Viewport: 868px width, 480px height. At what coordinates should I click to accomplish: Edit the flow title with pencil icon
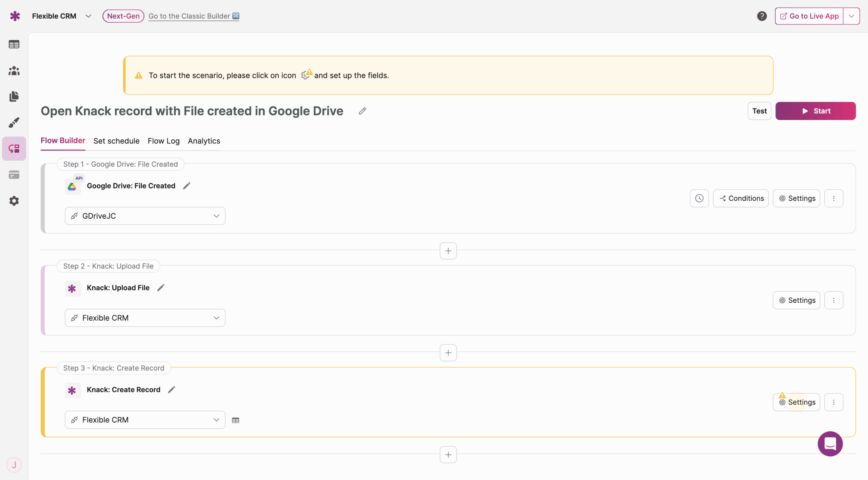pyautogui.click(x=362, y=111)
